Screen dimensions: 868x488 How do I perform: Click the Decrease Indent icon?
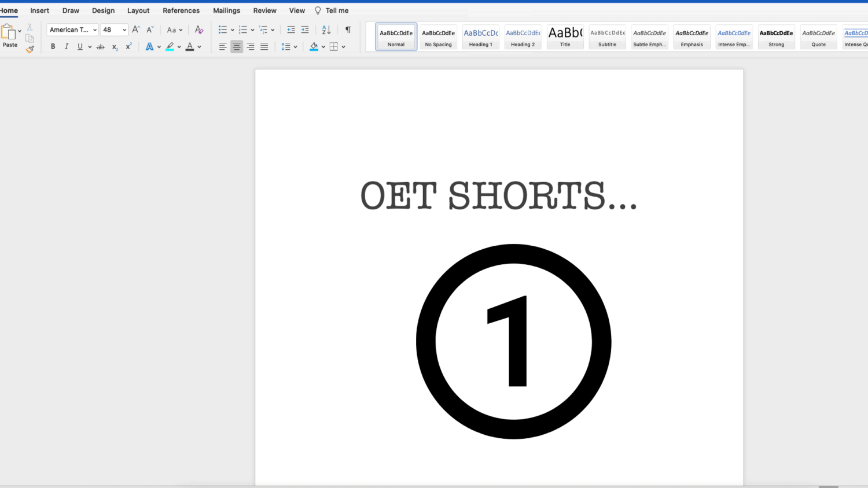point(291,29)
